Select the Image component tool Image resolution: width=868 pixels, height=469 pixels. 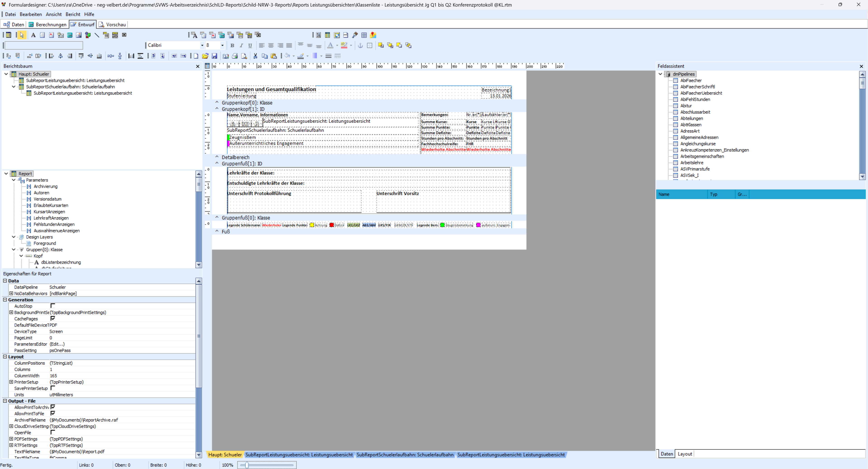click(79, 35)
